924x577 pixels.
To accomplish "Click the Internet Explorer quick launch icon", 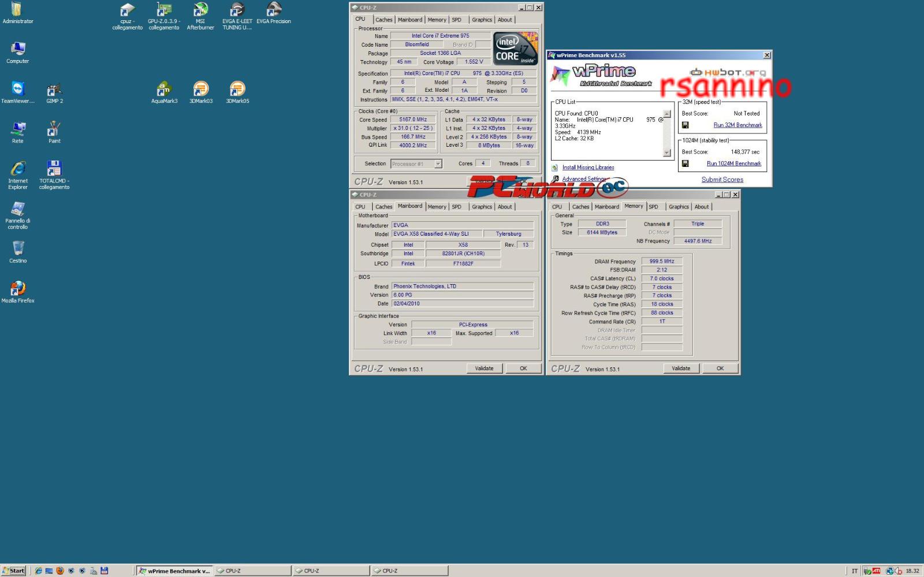I will pyautogui.click(x=38, y=571).
